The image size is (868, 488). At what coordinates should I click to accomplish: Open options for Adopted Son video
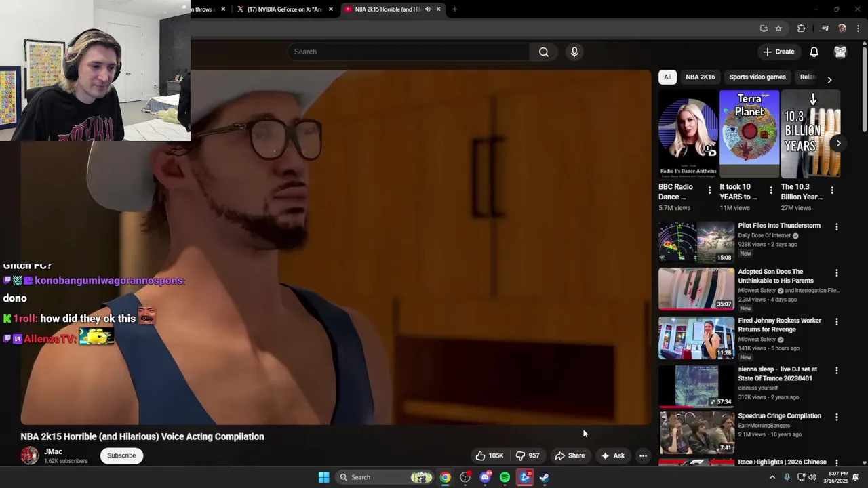tap(836, 273)
